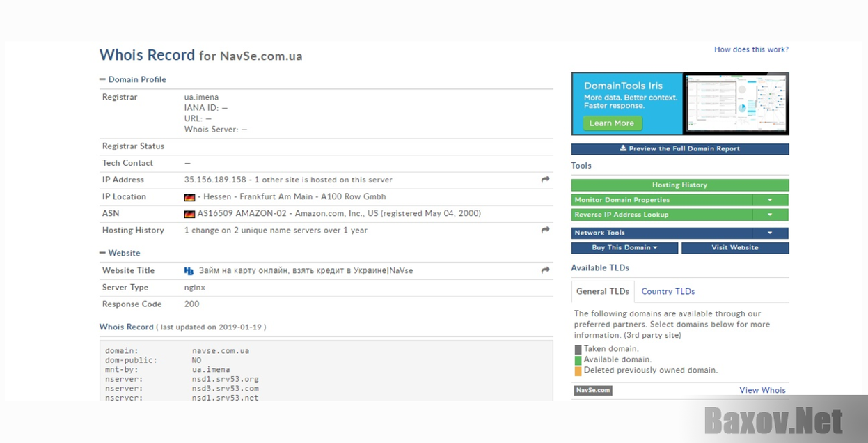Click the 'last updated on 2019-01-19' text
868x443 pixels.
[x=211, y=327]
